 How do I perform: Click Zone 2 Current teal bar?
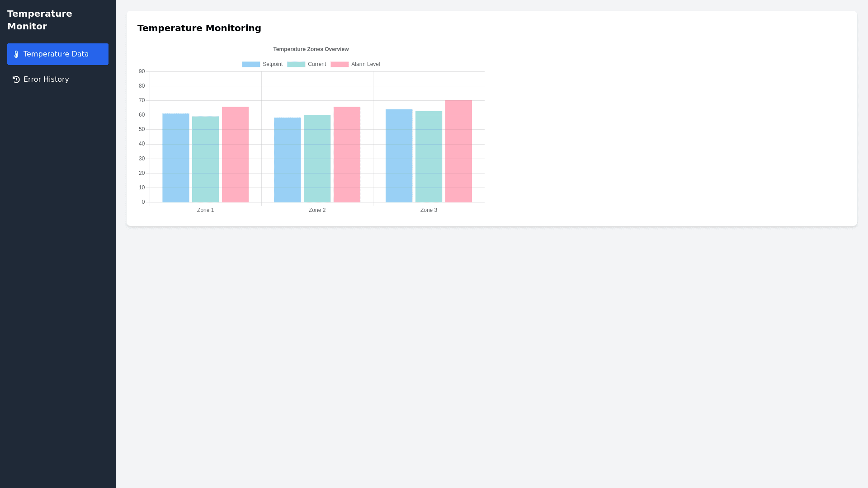[x=317, y=159]
